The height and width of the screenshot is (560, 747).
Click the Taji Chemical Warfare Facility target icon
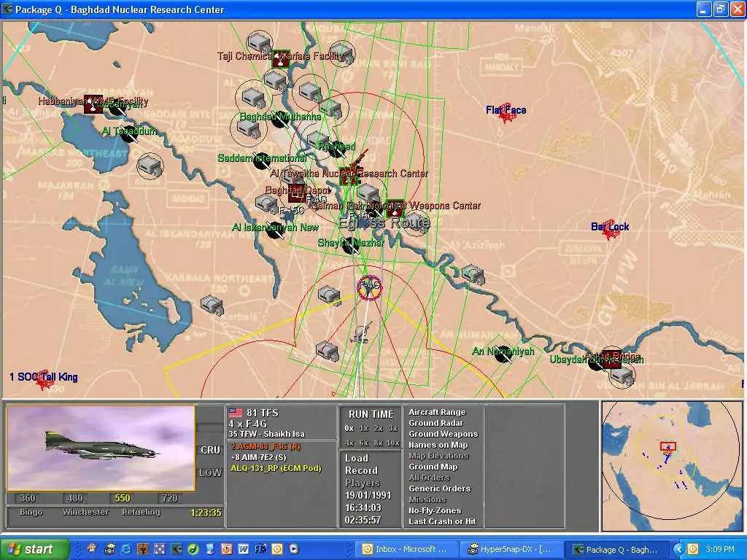pyautogui.click(x=281, y=60)
